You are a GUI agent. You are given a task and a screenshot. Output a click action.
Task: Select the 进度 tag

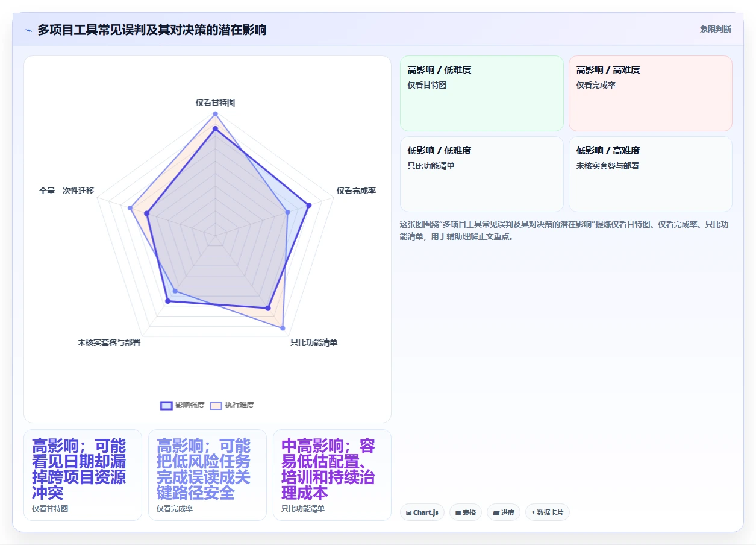504,512
